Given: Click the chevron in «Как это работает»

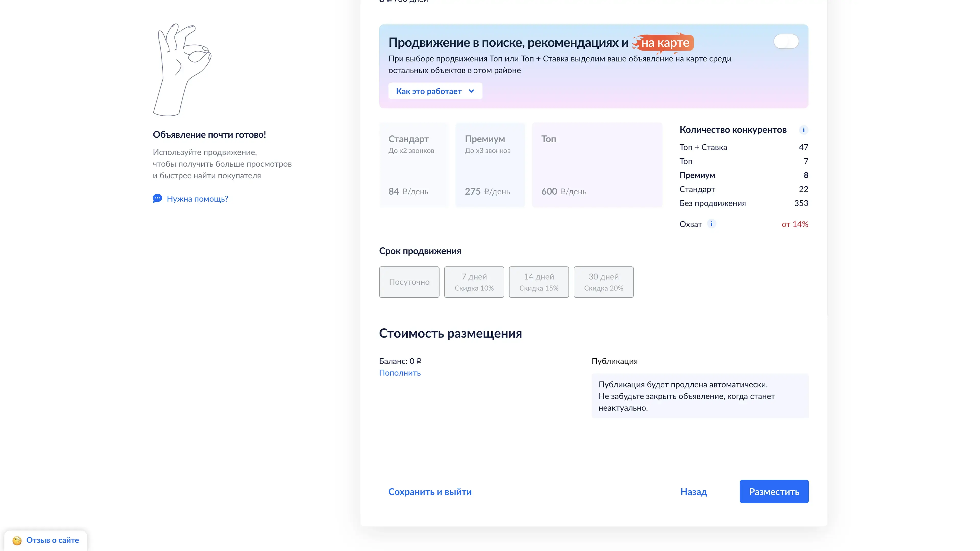Looking at the screenshot, I should 471,91.
